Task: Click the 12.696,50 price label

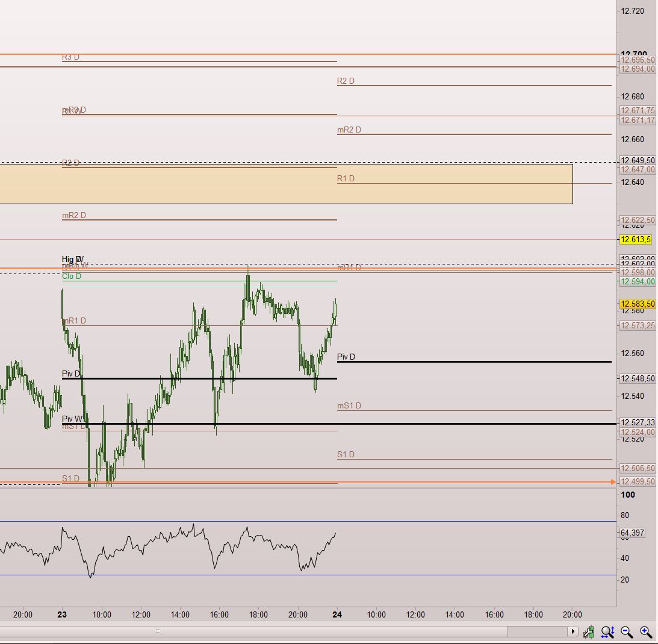Action: pyautogui.click(x=638, y=60)
